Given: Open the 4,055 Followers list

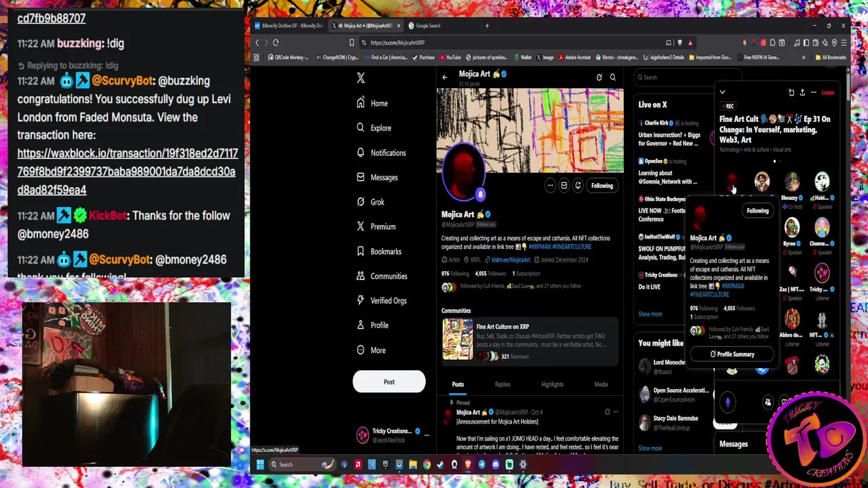Looking at the screenshot, I should [x=490, y=274].
